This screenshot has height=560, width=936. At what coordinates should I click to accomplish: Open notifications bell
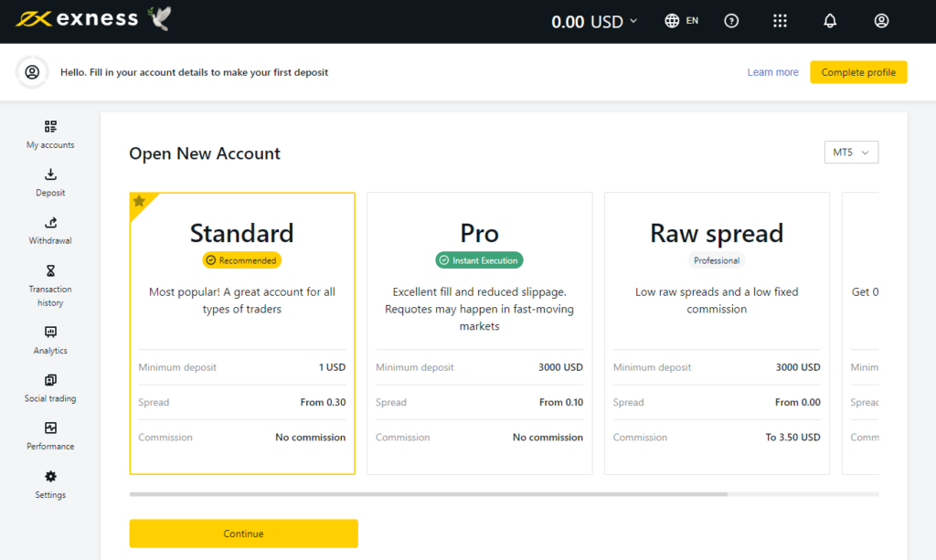tap(830, 21)
